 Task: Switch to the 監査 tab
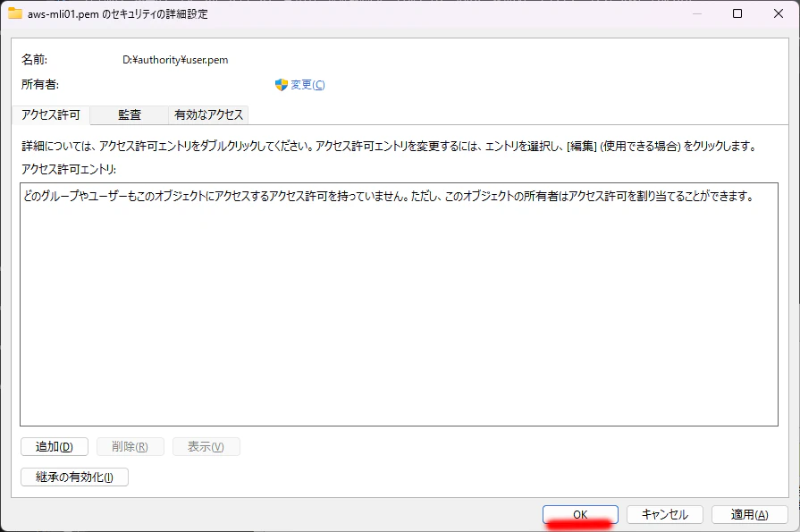130,114
